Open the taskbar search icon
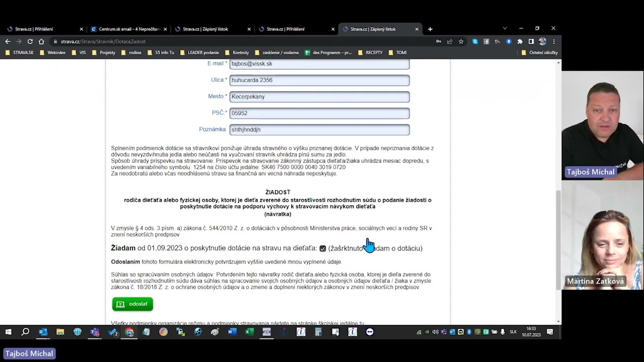This screenshot has height=362, width=644. click(25, 332)
